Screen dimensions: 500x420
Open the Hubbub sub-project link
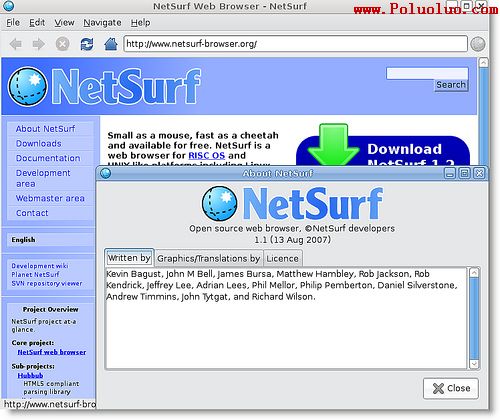[x=30, y=376]
